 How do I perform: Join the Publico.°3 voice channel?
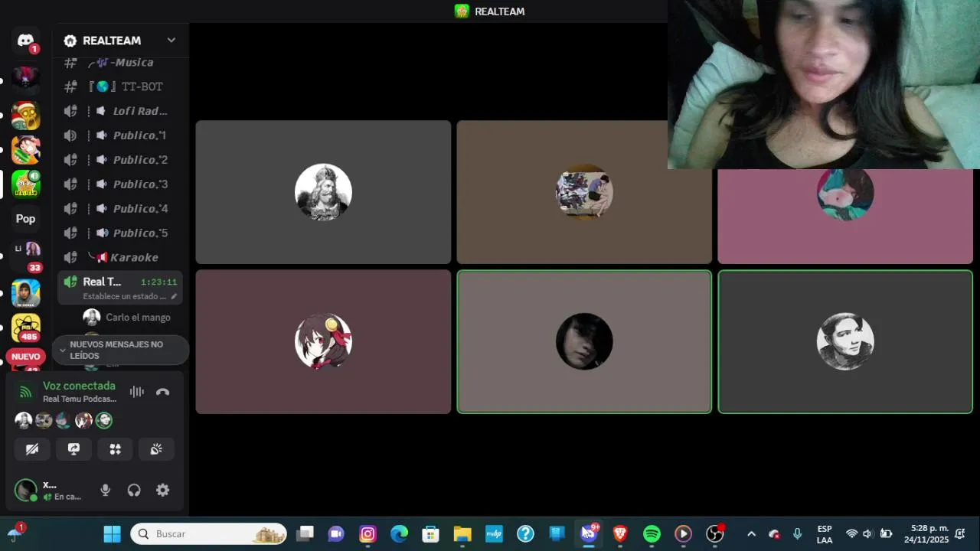121,184
